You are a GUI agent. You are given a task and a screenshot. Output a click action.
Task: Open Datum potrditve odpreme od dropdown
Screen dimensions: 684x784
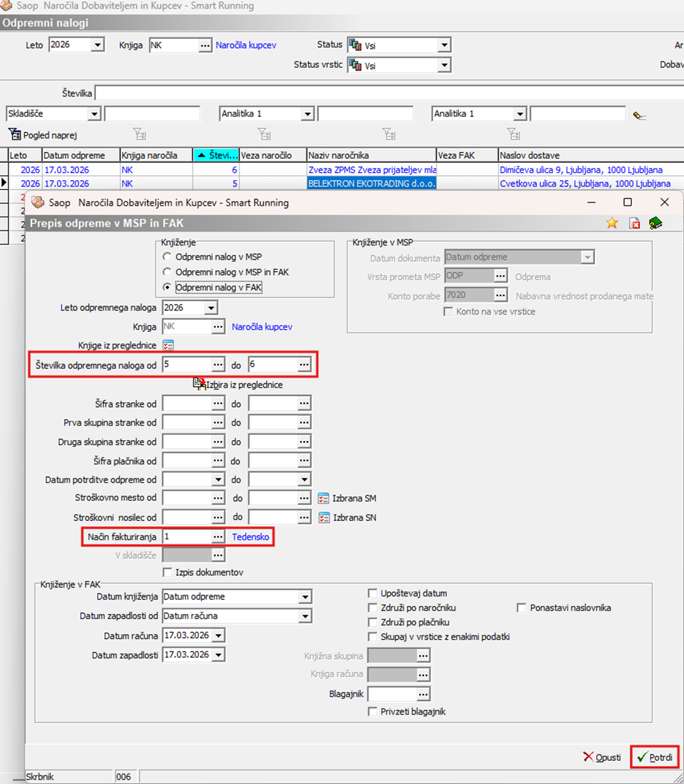(x=218, y=480)
